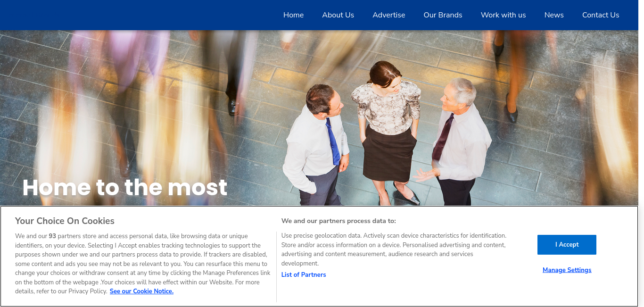Open the Work with us page
The image size is (644, 307).
coord(504,15)
